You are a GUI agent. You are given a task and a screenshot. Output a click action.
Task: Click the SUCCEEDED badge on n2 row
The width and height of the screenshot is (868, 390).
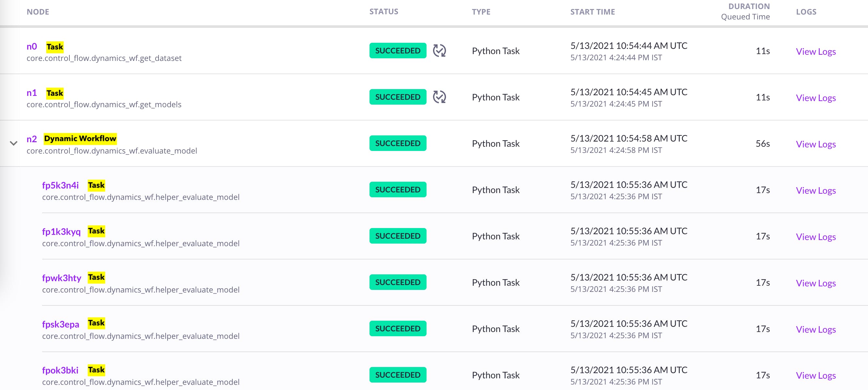398,143
